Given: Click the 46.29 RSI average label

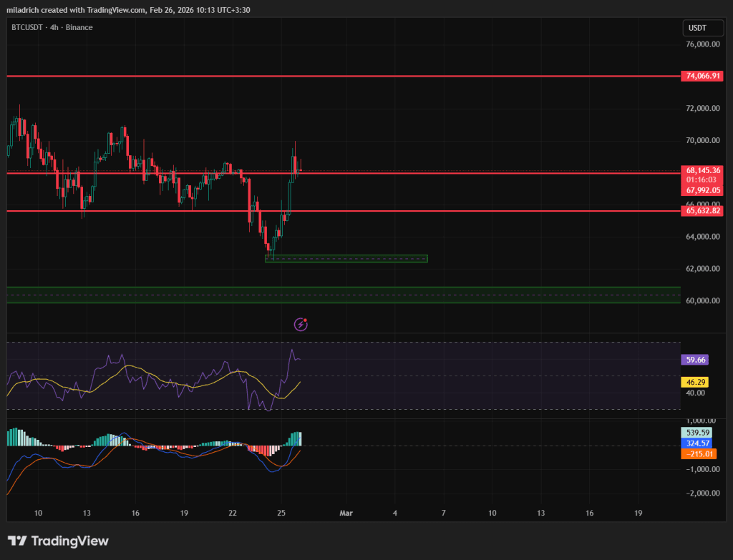Looking at the screenshot, I should (695, 382).
